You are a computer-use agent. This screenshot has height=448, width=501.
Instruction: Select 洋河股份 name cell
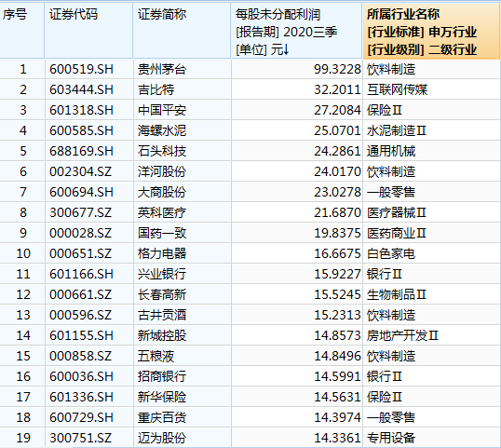point(183,171)
